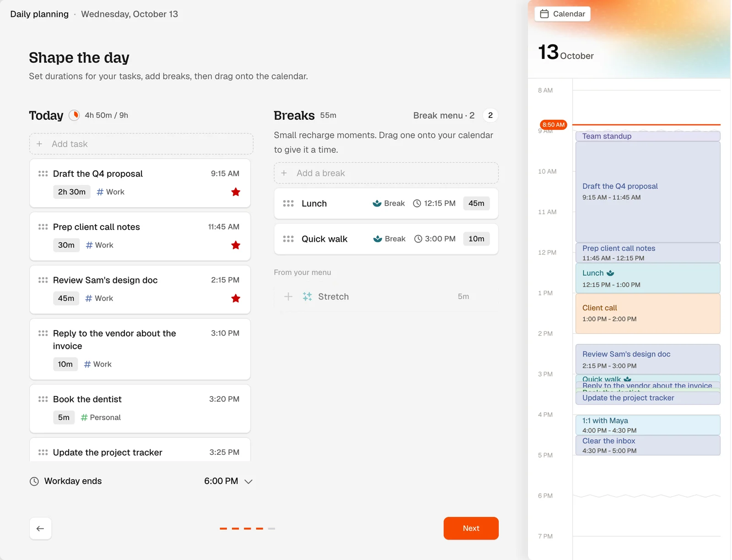The width and height of the screenshot is (732, 560).
Task: Toggle the star on Review Sam's design doc
Action: coord(236,299)
